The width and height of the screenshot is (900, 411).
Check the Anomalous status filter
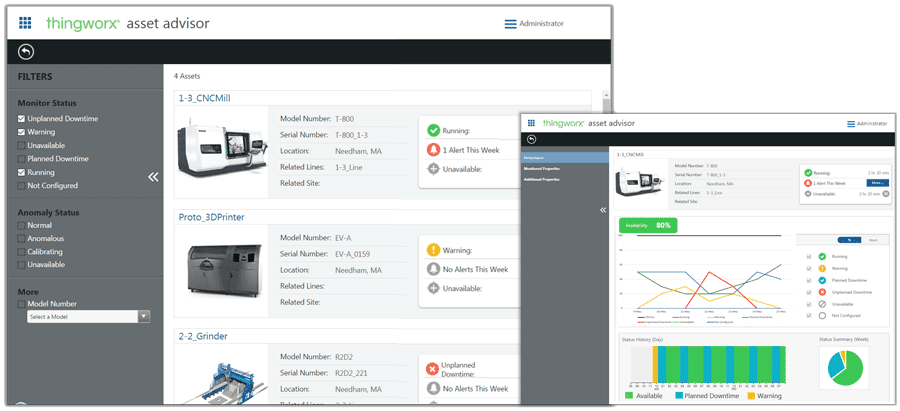(21, 238)
